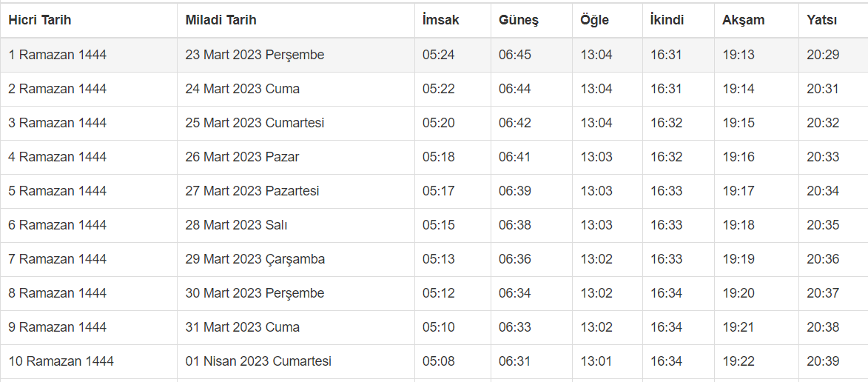Viewport: 868px width, 382px height.
Task: Click the 01 Nisan 2023 Cumartesi cell
Action: pos(258,361)
